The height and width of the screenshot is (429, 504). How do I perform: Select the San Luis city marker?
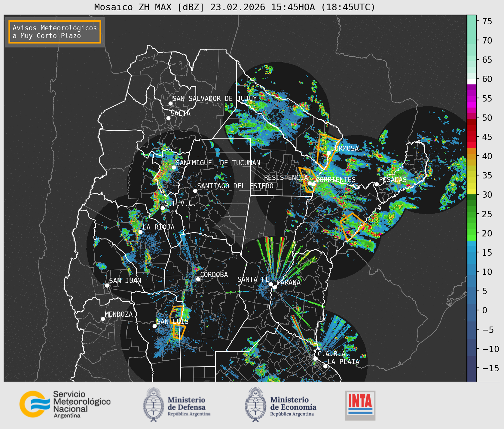[x=154, y=326]
